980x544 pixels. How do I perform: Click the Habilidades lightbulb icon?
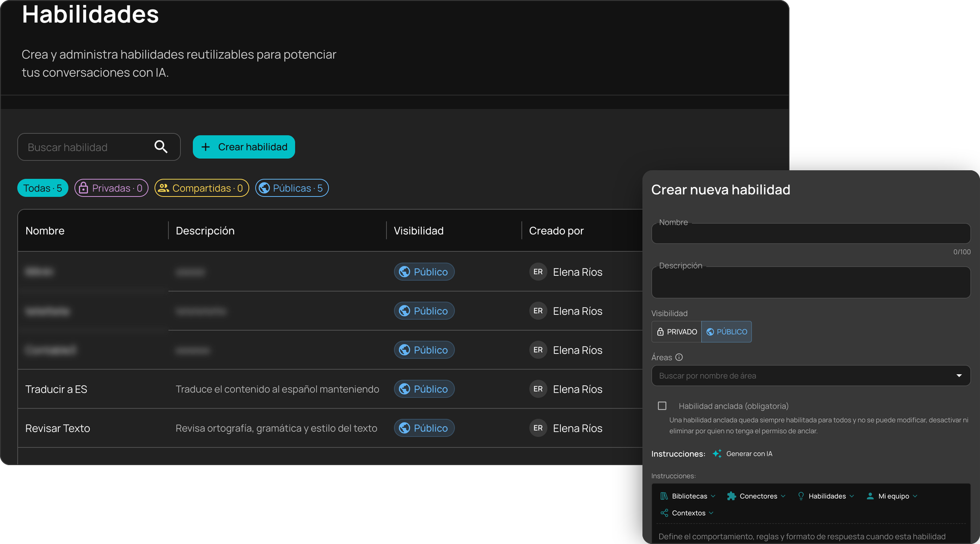801,496
